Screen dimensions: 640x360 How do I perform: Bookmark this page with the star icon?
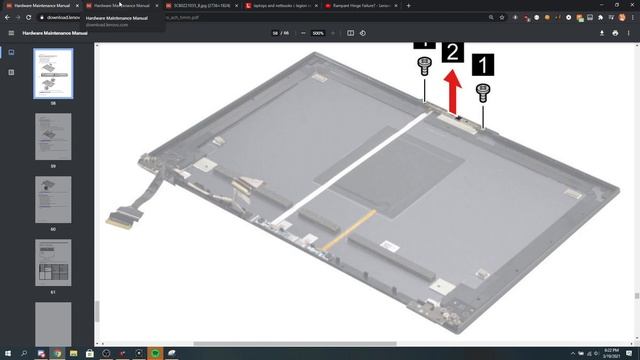[x=502, y=18]
